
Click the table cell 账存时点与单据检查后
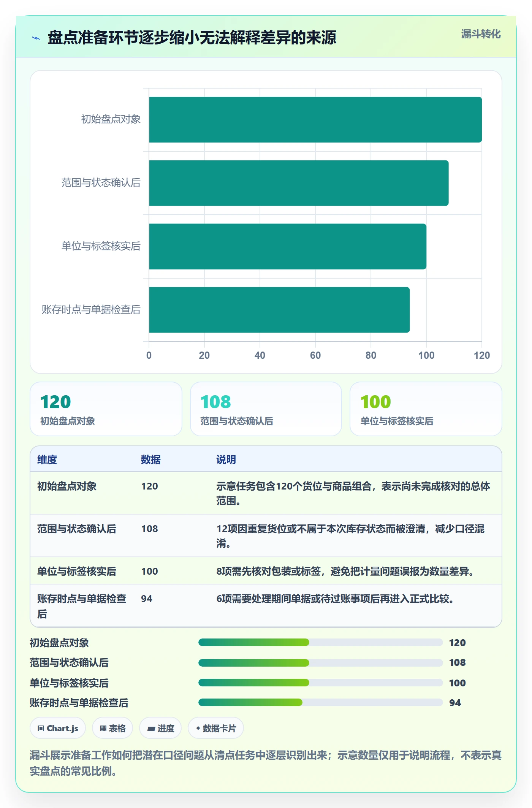[82, 606]
